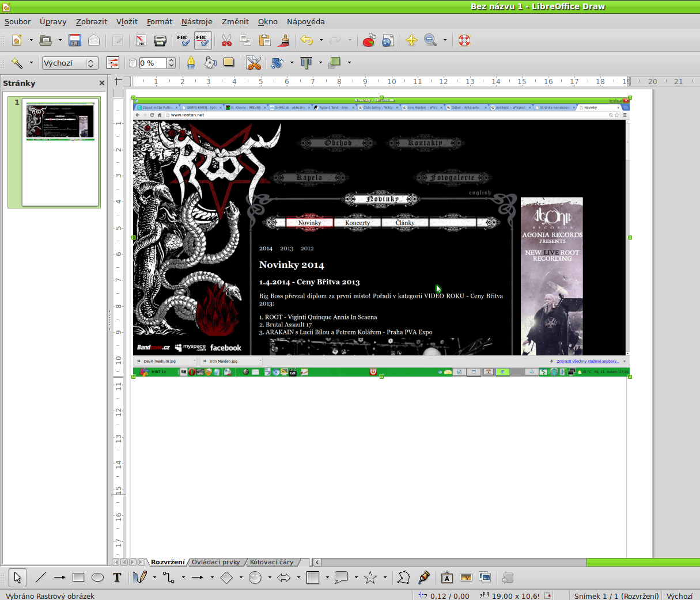
Task: Open the line style pen icon
Action: coord(191,63)
